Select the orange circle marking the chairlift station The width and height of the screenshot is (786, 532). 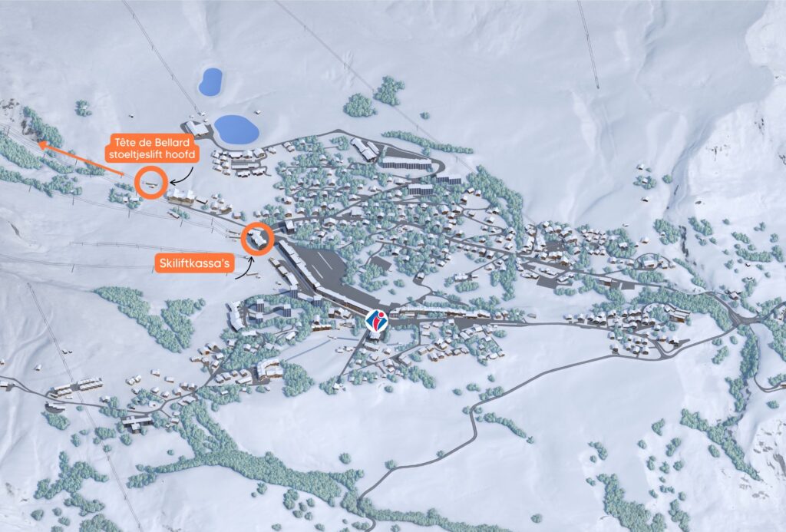(150, 183)
